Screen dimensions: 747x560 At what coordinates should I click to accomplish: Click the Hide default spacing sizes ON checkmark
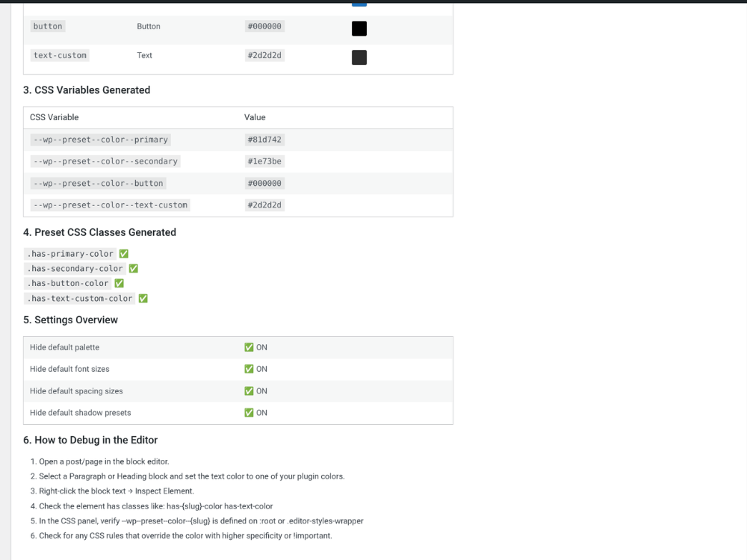(249, 391)
